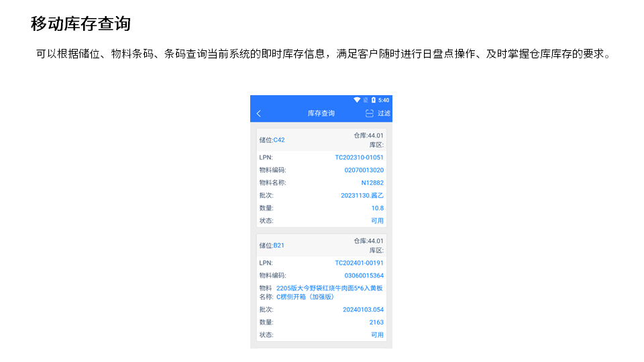Click LPN TC202401-00191
This screenshot has width=644, height=362.
pos(359,263)
